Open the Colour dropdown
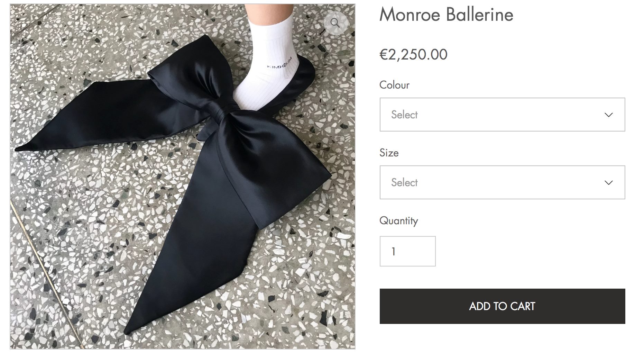 502,115
